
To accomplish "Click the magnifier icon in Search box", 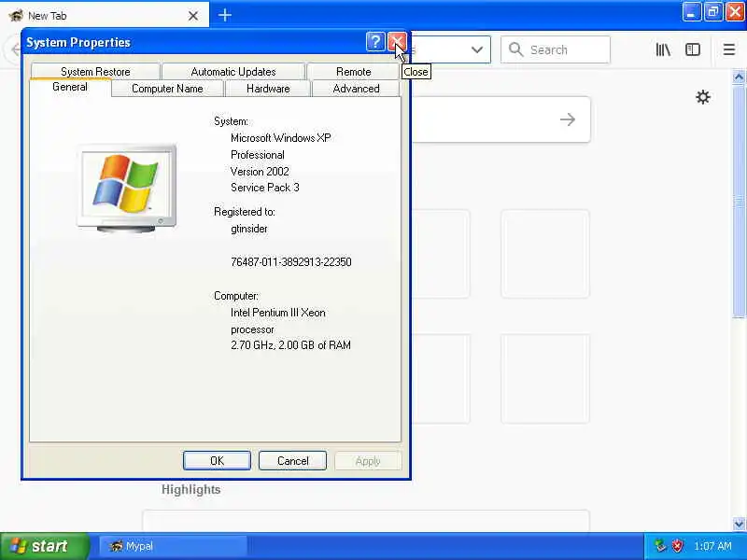I will [516, 49].
